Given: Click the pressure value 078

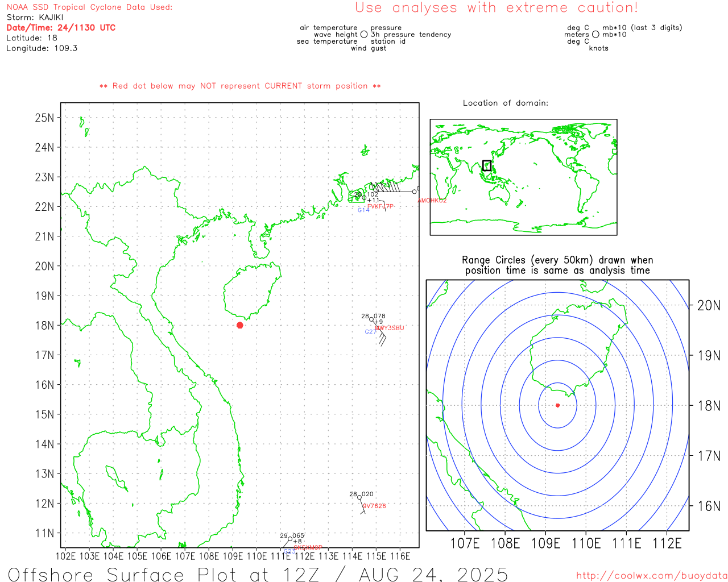Looking at the screenshot, I should click(379, 316).
